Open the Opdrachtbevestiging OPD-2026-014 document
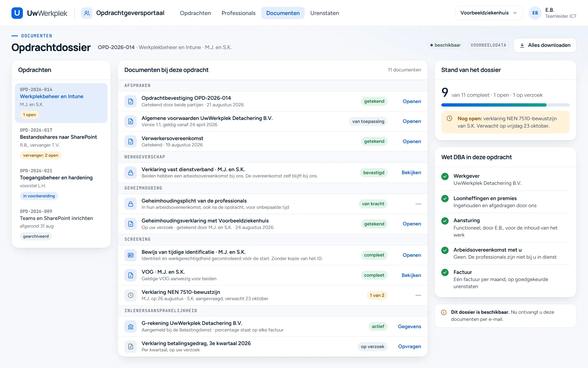The height and width of the screenshot is (368, 588). 412,101
